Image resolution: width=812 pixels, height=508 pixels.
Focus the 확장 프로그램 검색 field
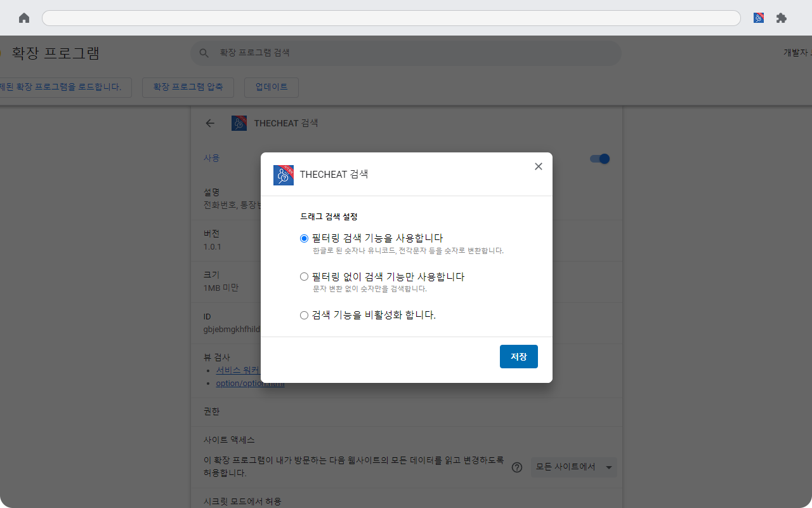[x=406, y=53]
